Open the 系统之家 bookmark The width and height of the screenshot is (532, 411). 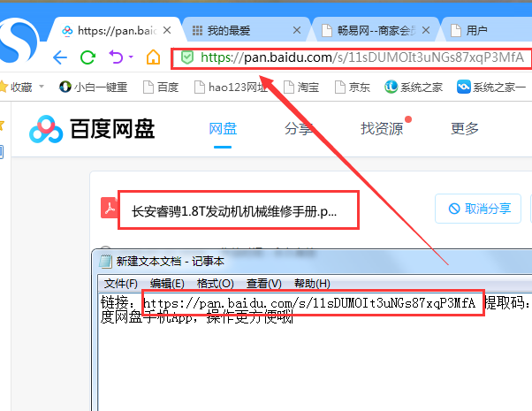click(x=414, y=88)
